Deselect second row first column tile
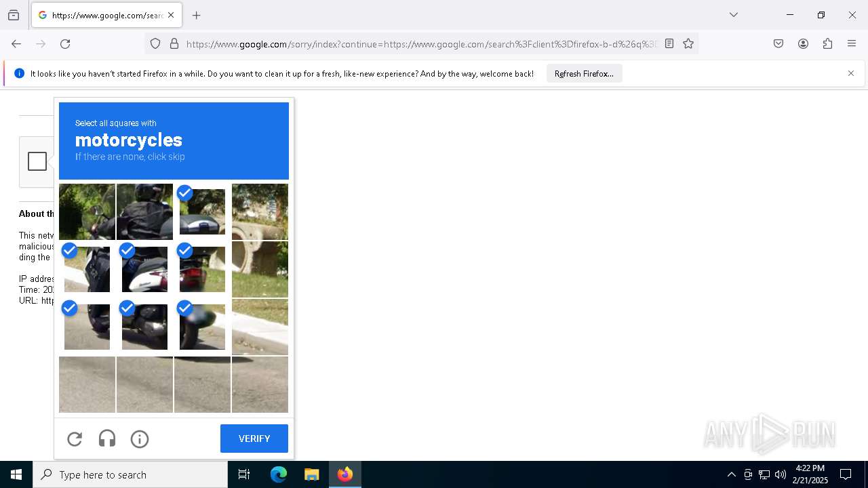The image size is (868, 488). [87, 269]
